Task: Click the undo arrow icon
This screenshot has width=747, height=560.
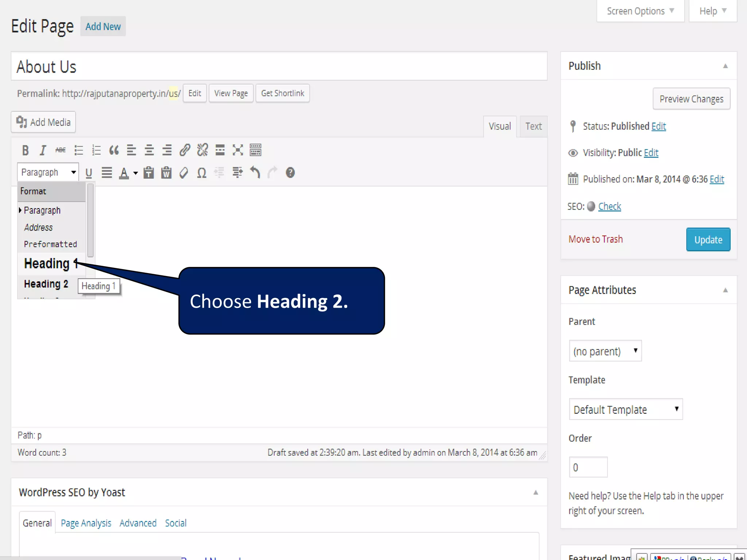Action: pyautogui.click(x=255, y=172)
